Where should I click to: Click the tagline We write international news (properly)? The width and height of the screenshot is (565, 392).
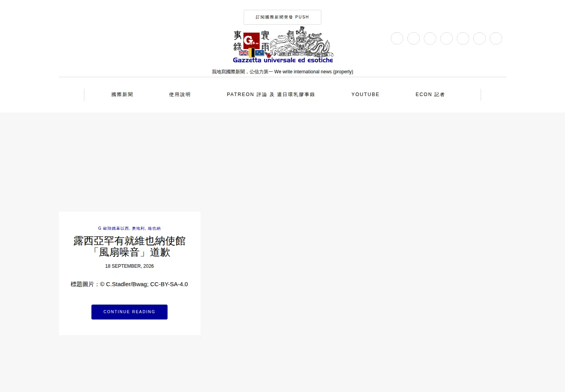(x=314, y=72)
